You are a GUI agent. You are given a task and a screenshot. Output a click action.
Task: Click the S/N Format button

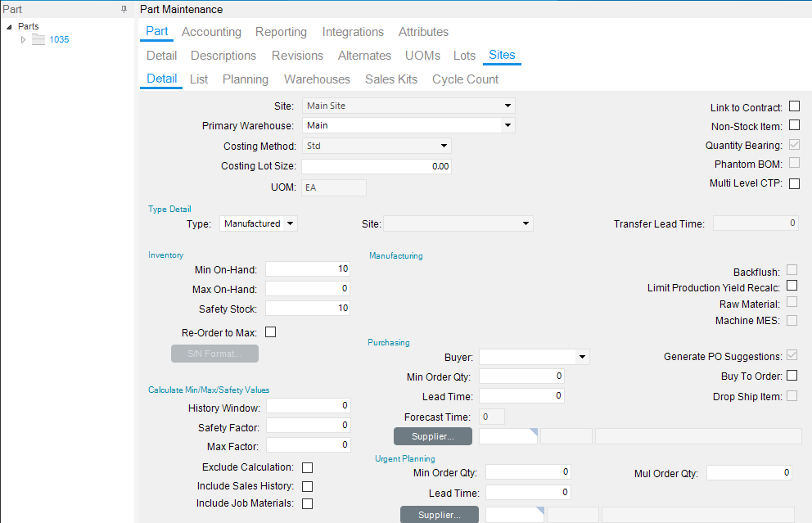tap(215, 354)
